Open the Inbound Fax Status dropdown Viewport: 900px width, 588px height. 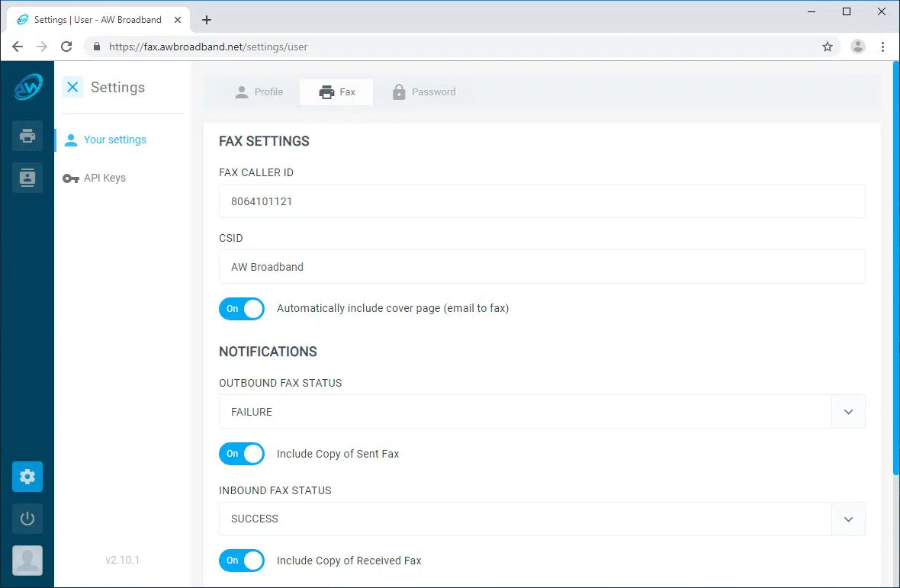click(542, 519)
